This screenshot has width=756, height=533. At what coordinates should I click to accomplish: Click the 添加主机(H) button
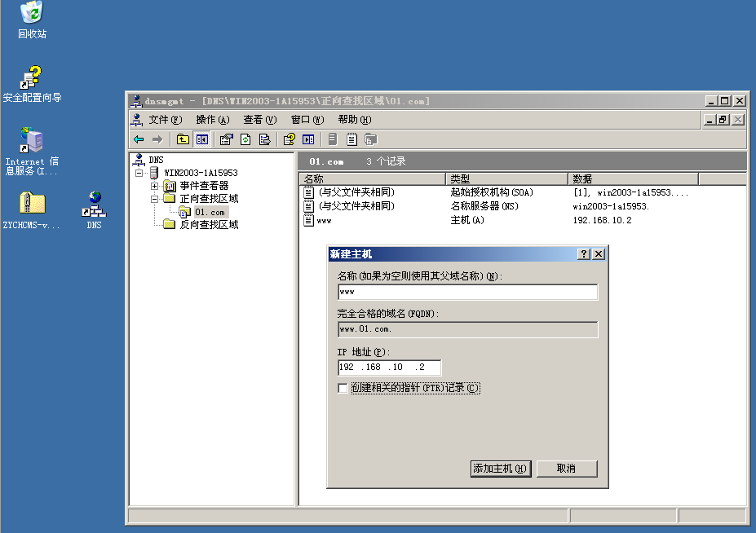click(501, 469)
